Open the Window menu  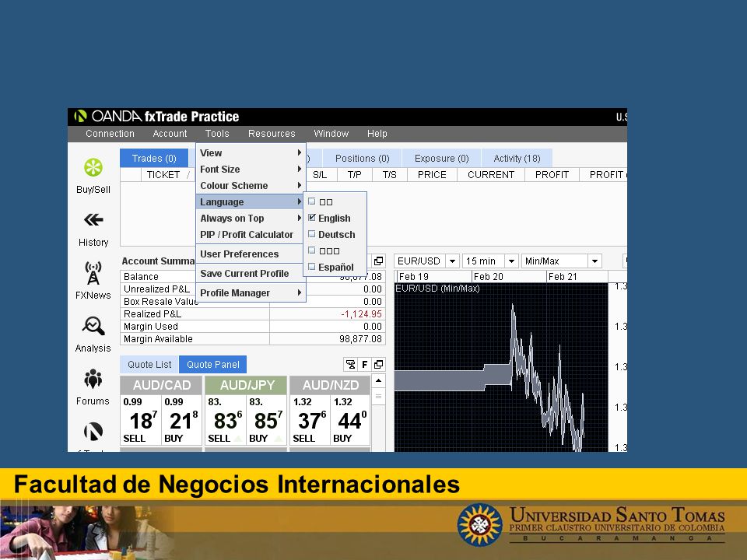point(331,133)
